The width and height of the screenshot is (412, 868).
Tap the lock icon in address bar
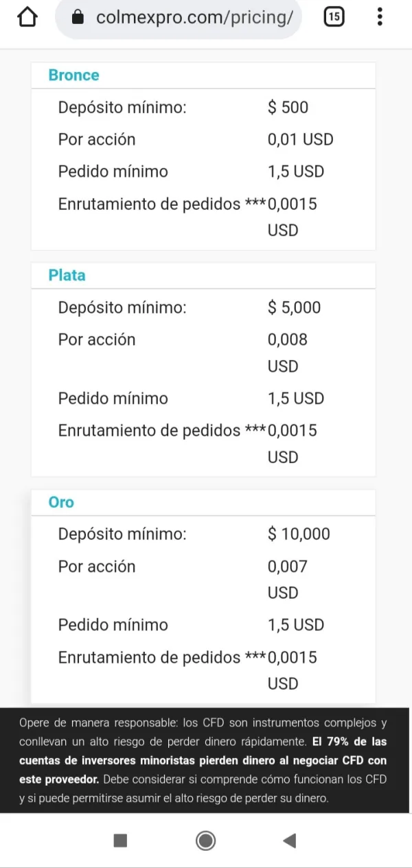78,19
